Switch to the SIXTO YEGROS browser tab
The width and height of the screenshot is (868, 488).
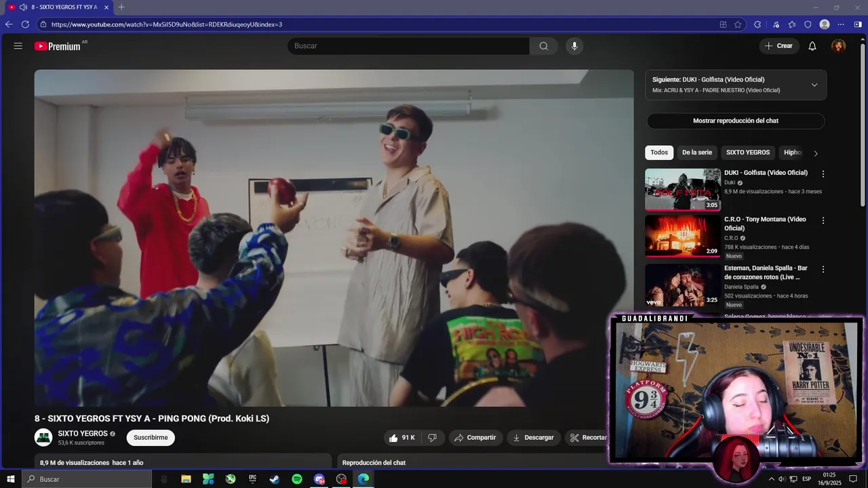click(x=59, y=7)
